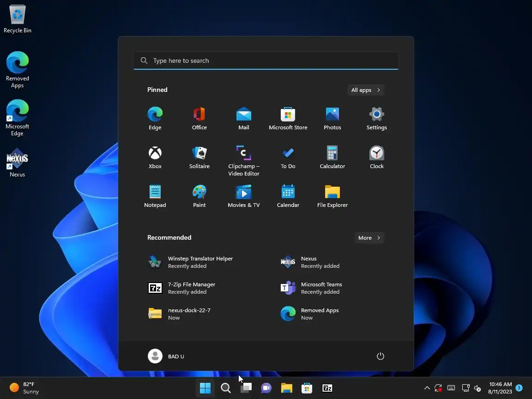Open Settings from pinned apps
532x399 pixels.
pos(377,118)
